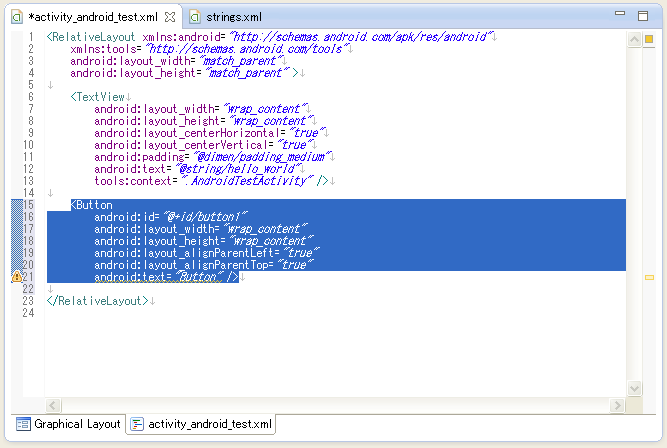
Task: Click the warning marker icon on line 21
Action: point(16,277)
